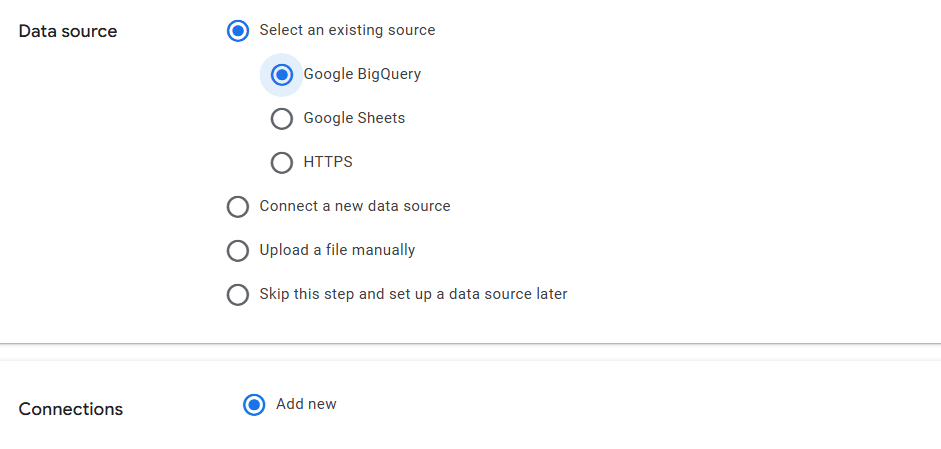Click the "Select an existing source" label text
Viewport: 941px width, 449px height.
[347, 30]
